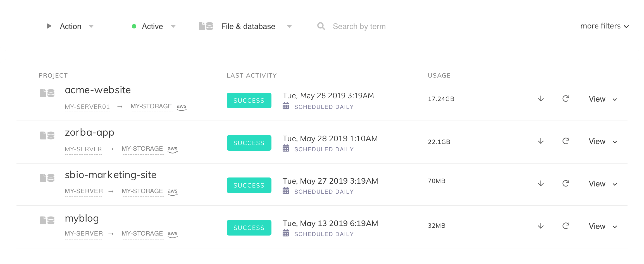Open MY-STORAGE link under zorba-app

(142, 149)
